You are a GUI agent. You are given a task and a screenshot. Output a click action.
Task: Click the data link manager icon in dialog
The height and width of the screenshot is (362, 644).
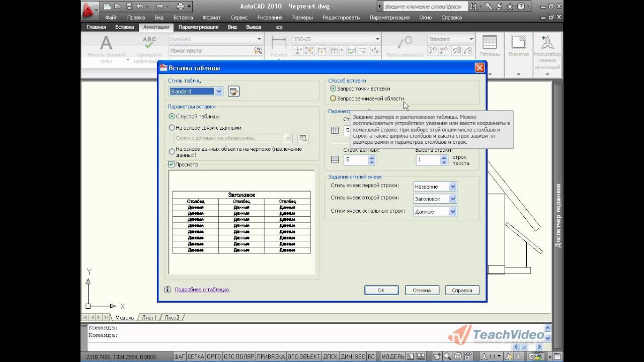click(x=303, y=138)
